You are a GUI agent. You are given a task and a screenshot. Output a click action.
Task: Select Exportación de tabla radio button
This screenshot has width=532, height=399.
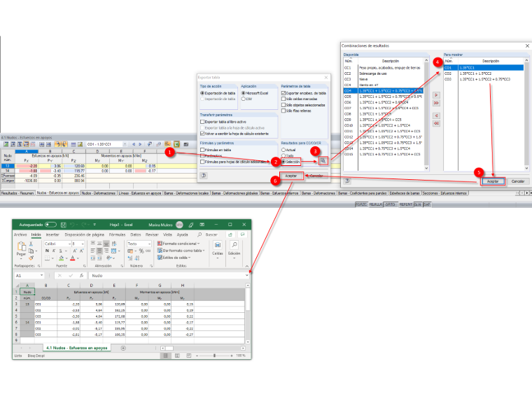(x=202, y=93)
